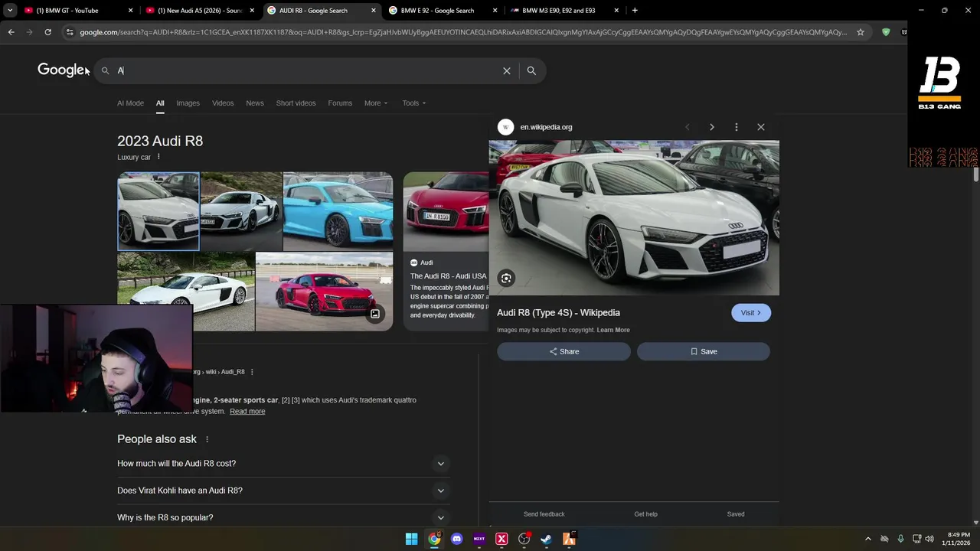Click the reload page icon
980x551 pixels.
[x=47, y=32]
